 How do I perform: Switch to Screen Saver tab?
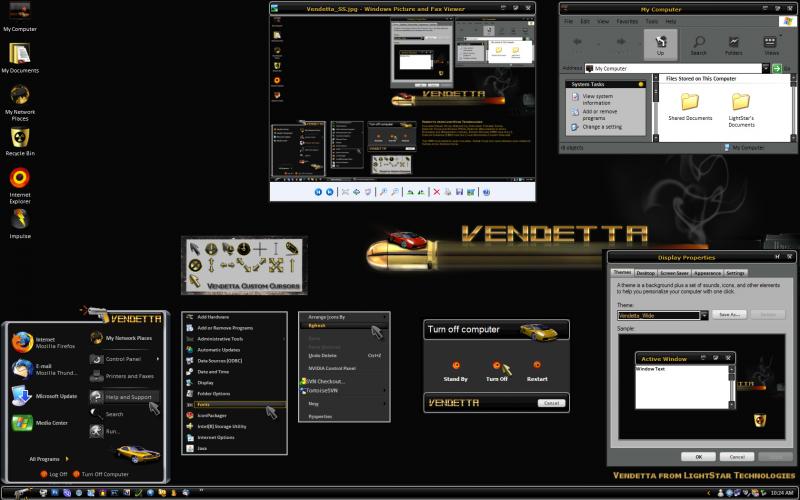coord(674,273)
